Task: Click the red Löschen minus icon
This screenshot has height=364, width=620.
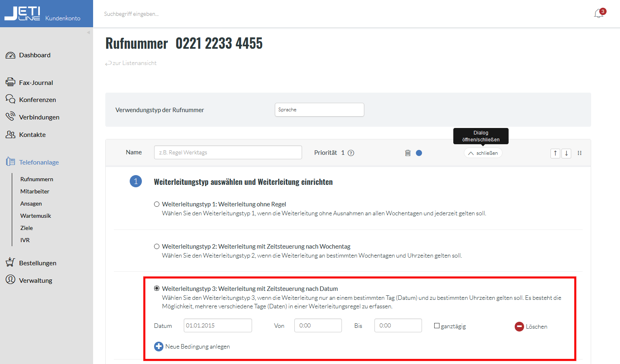Action: [519, 327]
